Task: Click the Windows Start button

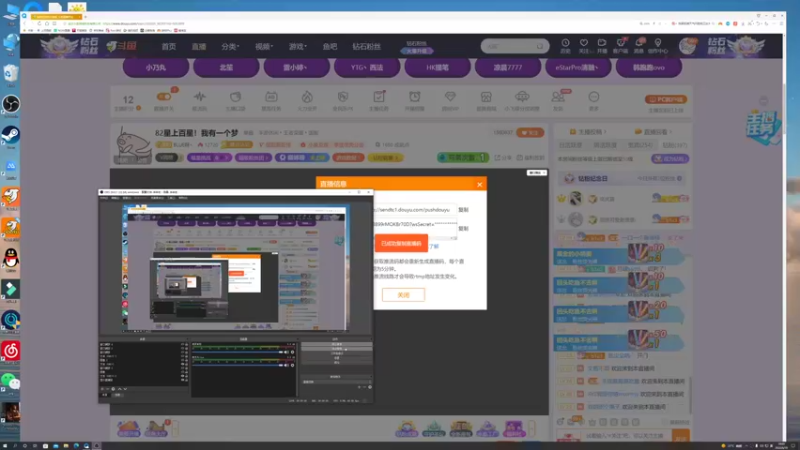Action: click(x=5, y=445)
